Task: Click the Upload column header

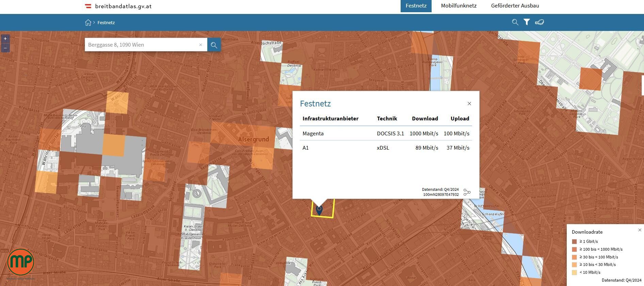Action: tap(460, 118)
